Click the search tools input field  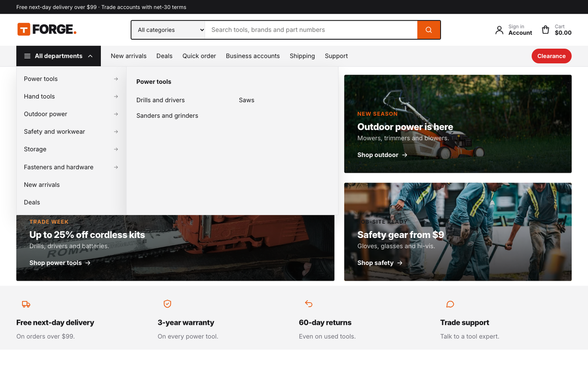click(311, 30)
